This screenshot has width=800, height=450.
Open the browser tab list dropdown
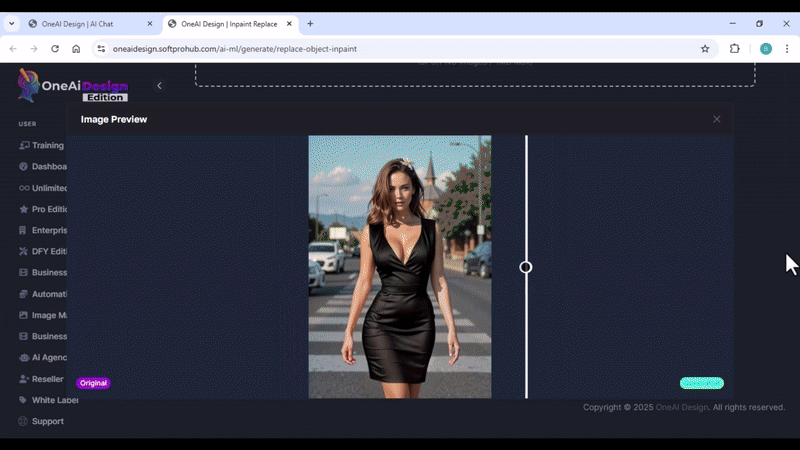[12, 23]
